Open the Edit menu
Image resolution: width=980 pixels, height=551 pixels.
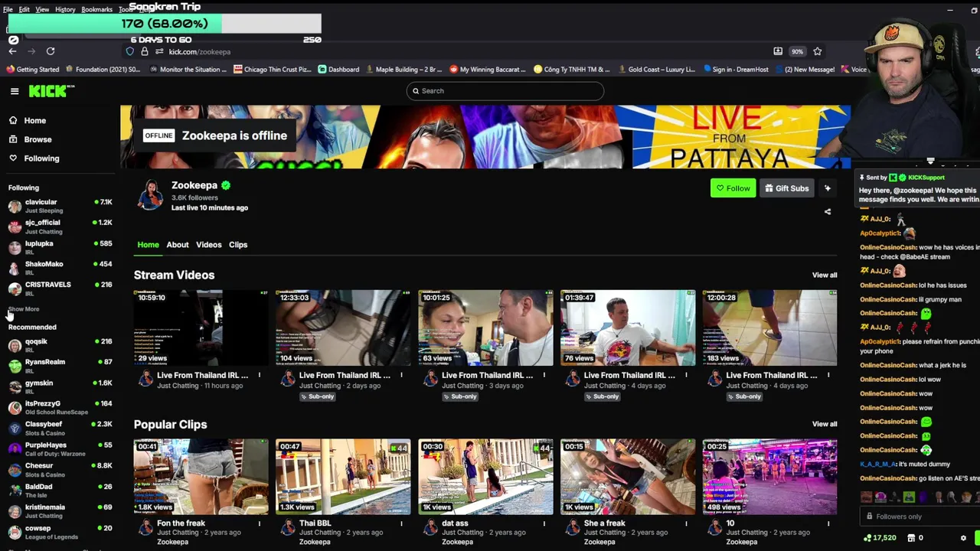(x=24, y=9)
